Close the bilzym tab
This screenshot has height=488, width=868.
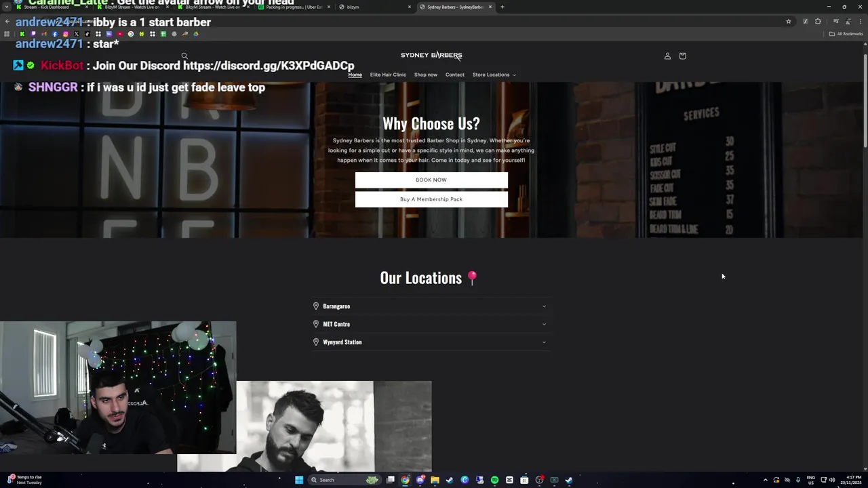pyautogui.click(x=410, y=7)
